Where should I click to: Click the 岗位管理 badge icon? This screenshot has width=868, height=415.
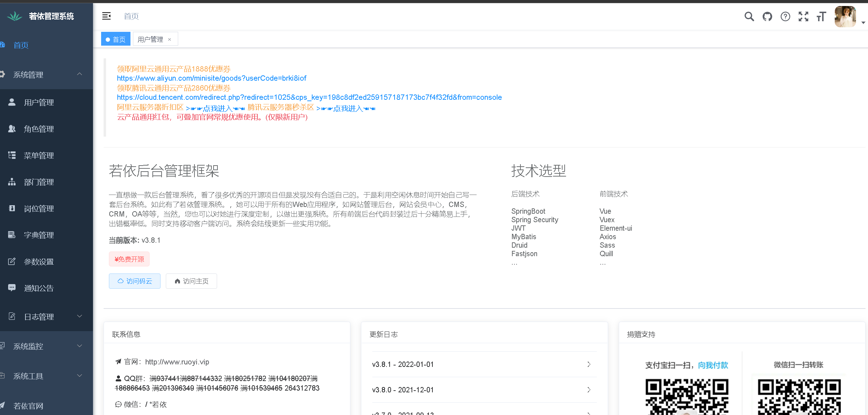pyautogui.click(x=12, y=208)
